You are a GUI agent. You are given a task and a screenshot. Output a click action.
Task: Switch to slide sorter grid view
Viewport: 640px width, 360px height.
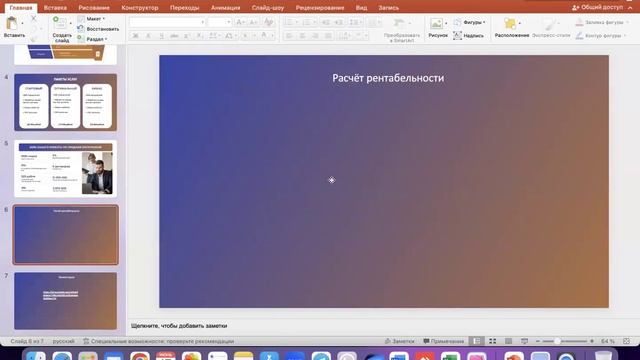pyautogui.click(x=493, y=341)
